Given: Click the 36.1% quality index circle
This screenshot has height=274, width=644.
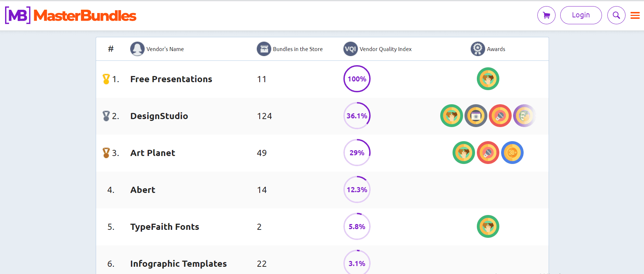Looking at the screenshot, I should click(357, 116).
